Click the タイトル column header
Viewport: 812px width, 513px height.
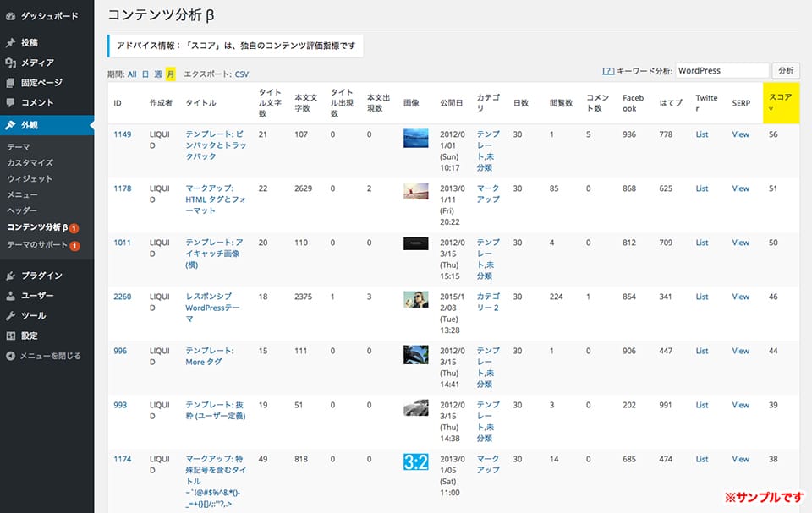(201, 103)
